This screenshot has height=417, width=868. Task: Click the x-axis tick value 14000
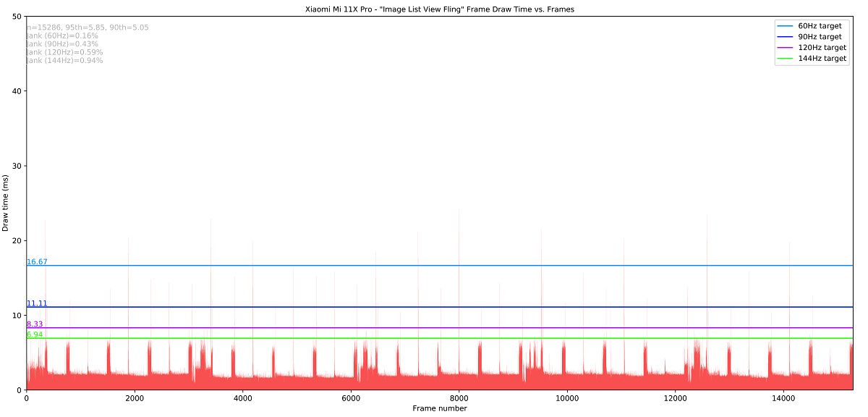pyautogui.click(x=783, y=397)
